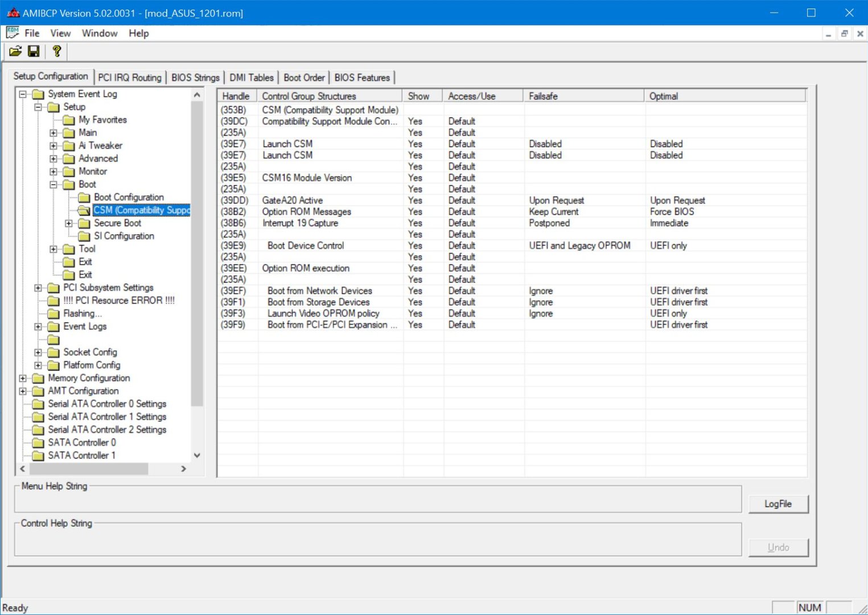Switch to the BIOS Strings tab

[x=195, y=77]
